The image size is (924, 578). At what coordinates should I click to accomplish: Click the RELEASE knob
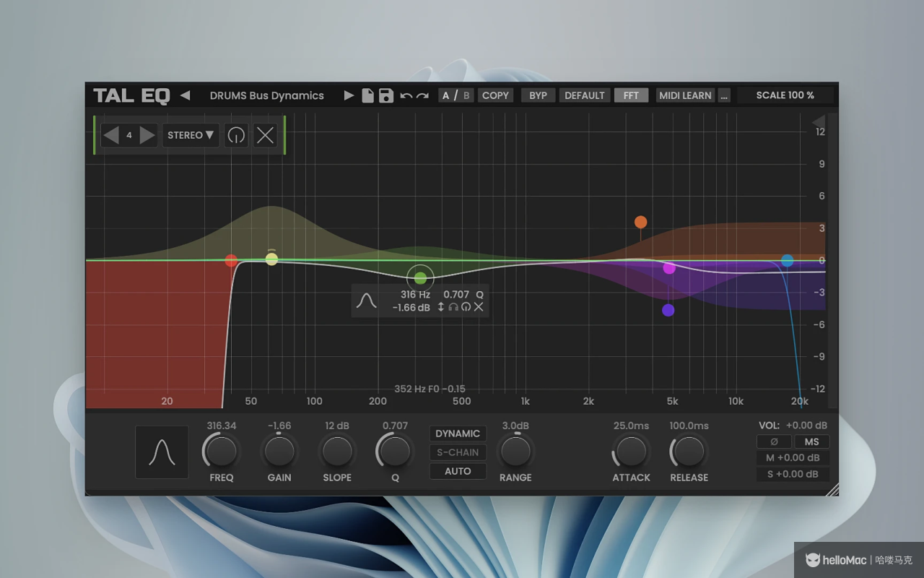point(689,452)
